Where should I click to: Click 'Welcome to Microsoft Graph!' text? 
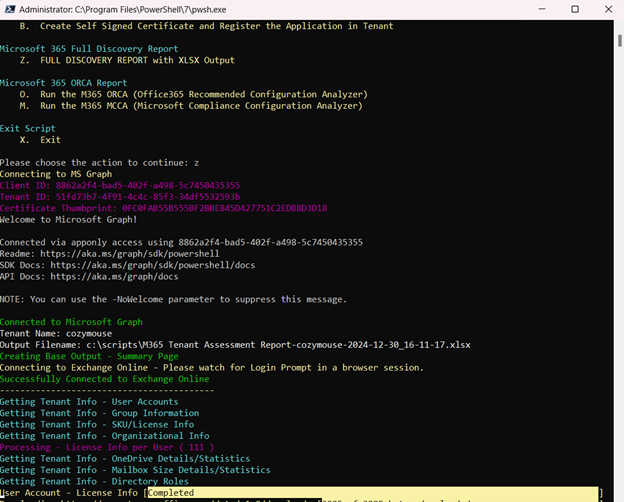tap(69, 220)
